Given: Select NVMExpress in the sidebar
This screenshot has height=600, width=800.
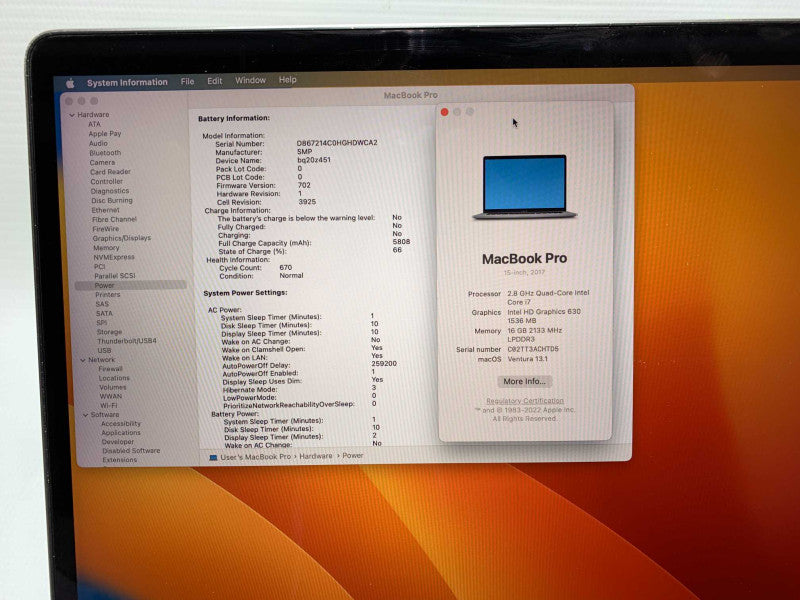Looking at the screenshot, I should (114, 257).
